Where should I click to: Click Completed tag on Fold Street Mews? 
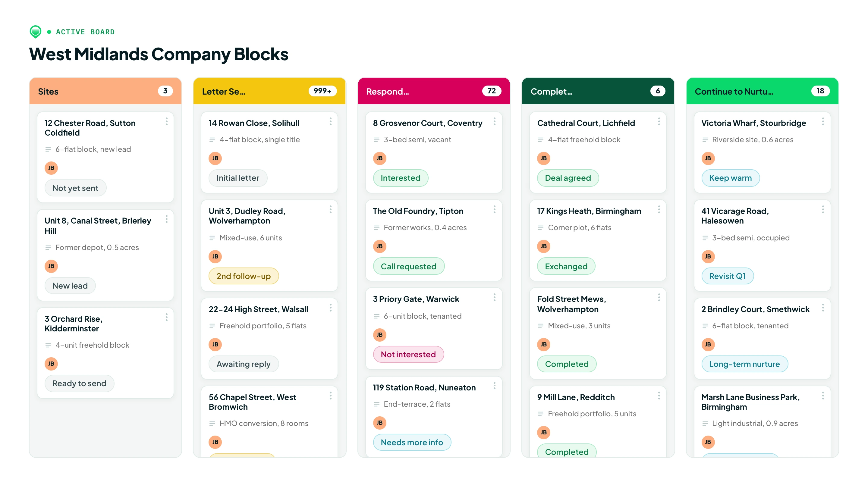567,364
